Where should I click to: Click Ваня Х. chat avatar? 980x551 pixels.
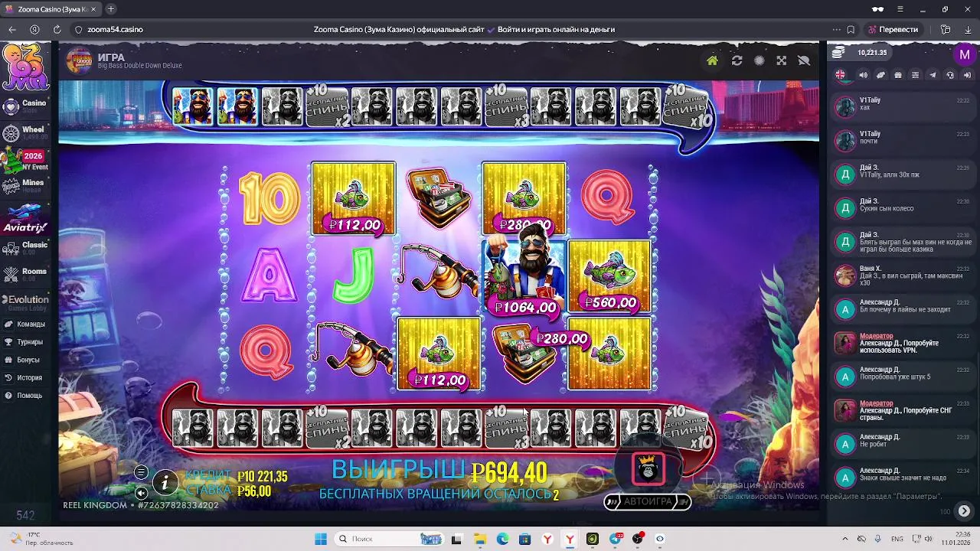(845, 275)
